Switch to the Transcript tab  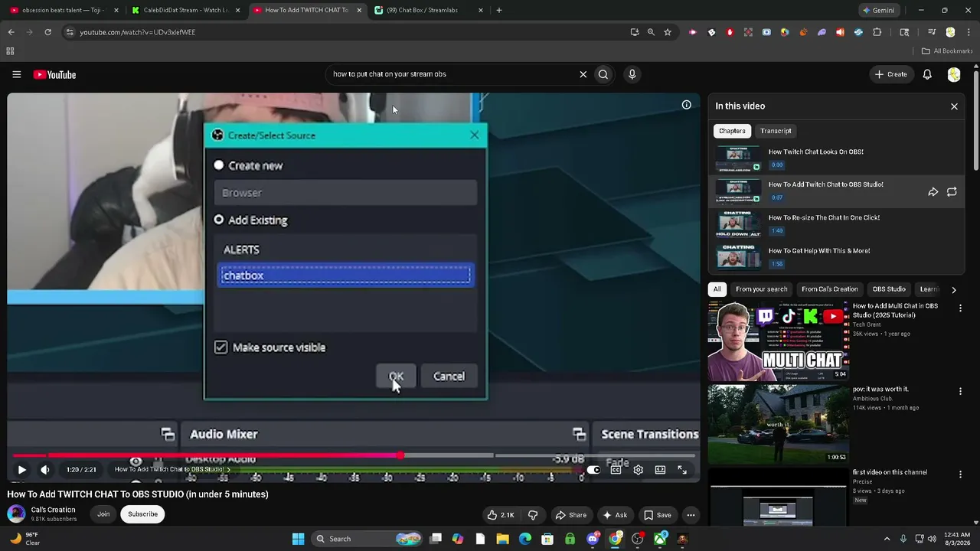coord(776,131)
